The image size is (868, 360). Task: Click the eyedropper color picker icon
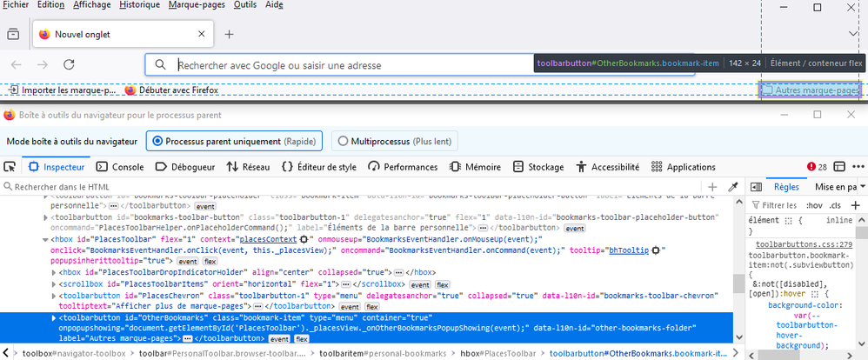pos(733,187)
